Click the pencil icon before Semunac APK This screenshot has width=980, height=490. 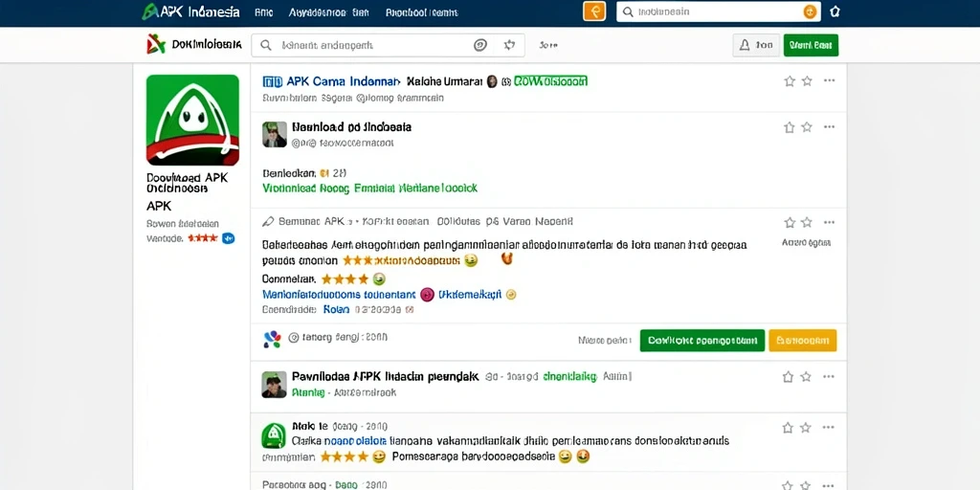[x=268, y=221]
